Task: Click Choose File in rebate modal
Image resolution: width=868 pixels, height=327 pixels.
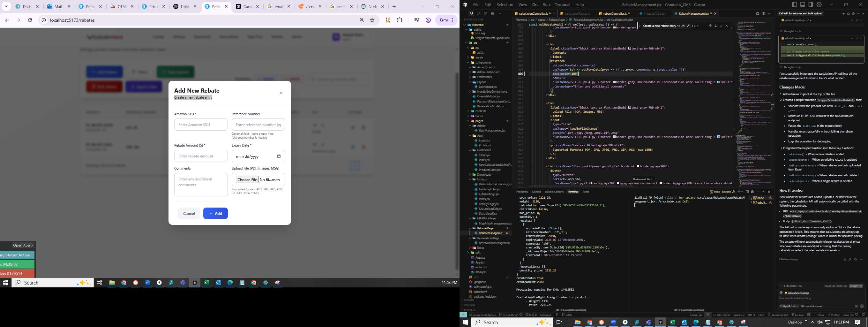Action: coord(247,179)
